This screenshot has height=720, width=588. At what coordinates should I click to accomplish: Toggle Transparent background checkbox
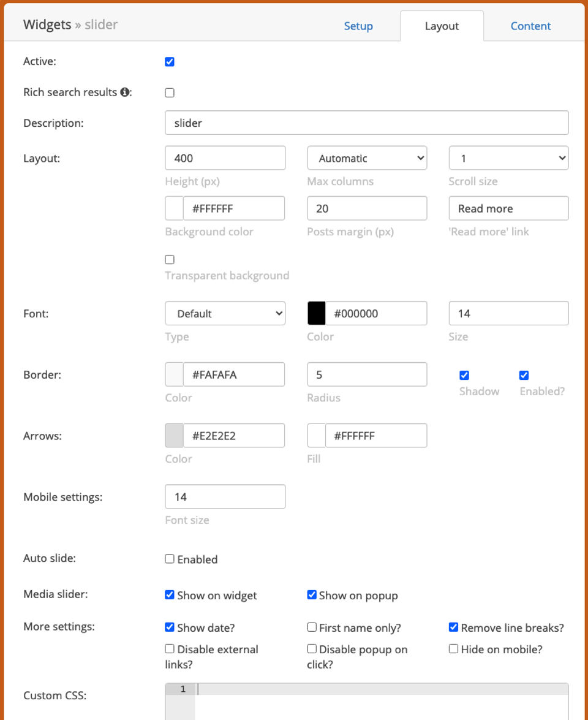click(x=170, y=259)
